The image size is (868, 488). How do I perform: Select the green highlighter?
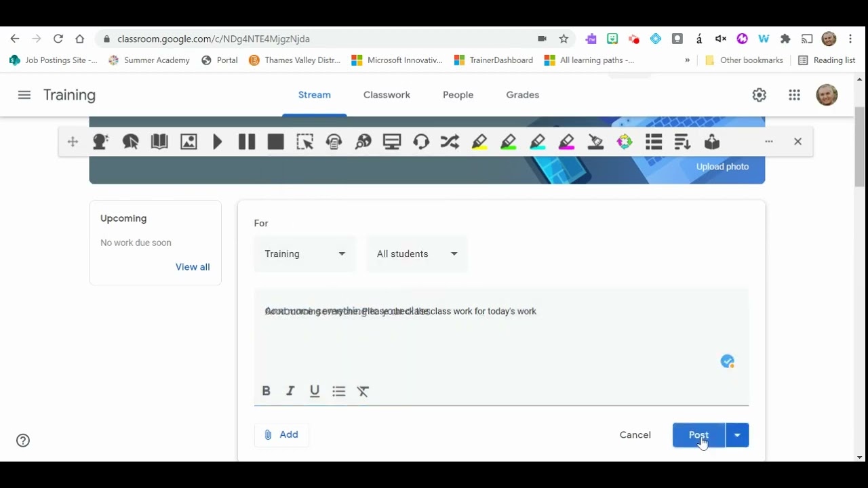(509, 142)
